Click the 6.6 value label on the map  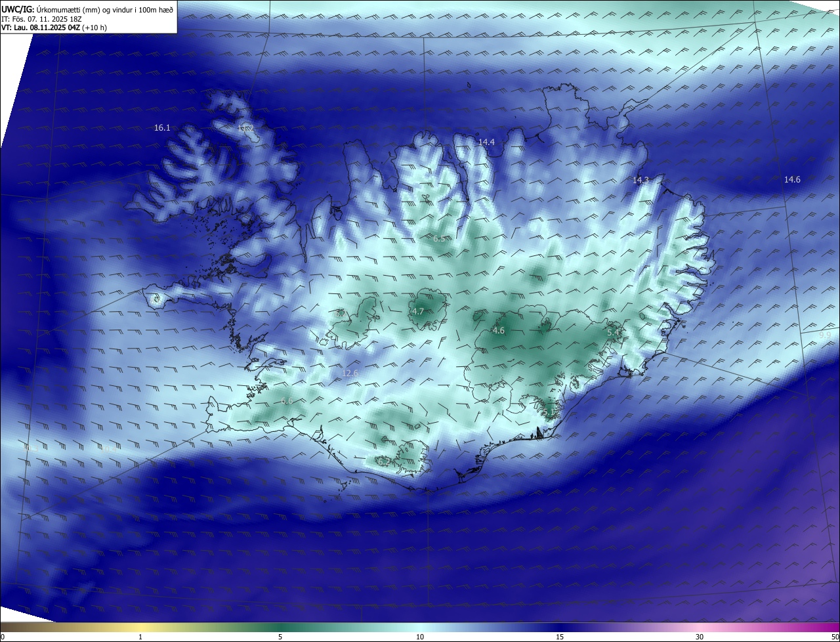pyautogui.click(x=287, y=401)
